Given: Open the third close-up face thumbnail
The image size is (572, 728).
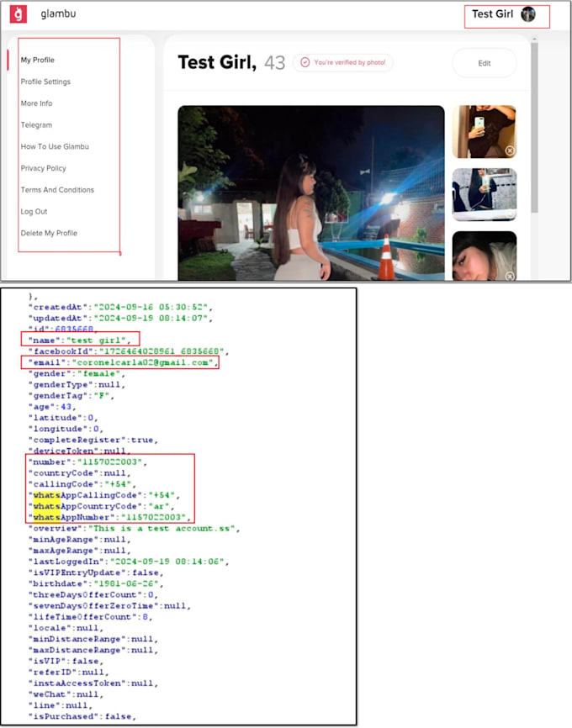Looking at the screenshot, I should [485, 256].
